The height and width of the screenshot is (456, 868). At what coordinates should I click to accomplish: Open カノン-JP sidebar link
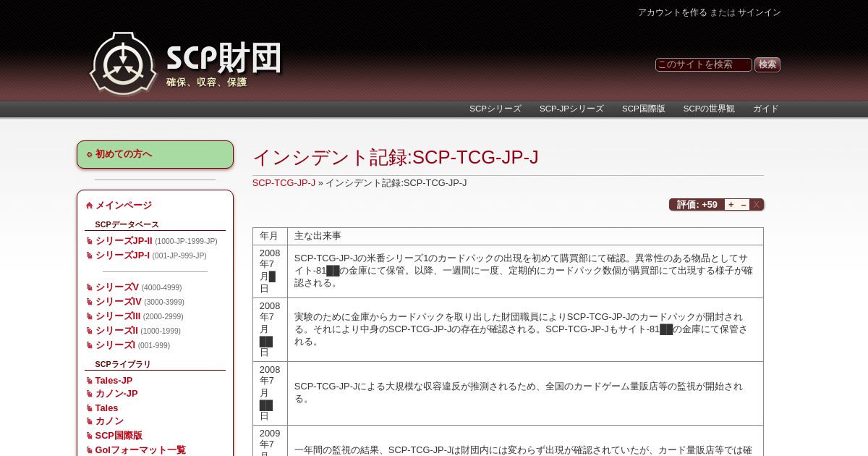tap(116, 394)
